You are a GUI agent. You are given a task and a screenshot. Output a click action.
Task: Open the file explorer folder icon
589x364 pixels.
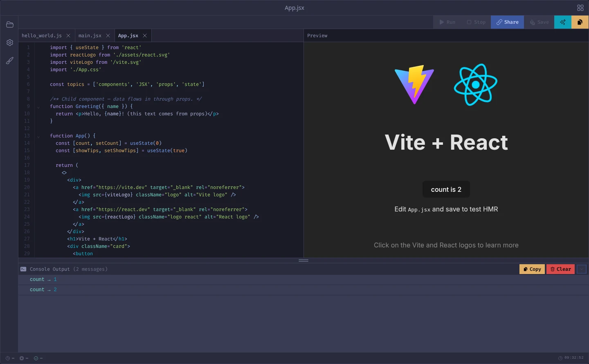10,25
